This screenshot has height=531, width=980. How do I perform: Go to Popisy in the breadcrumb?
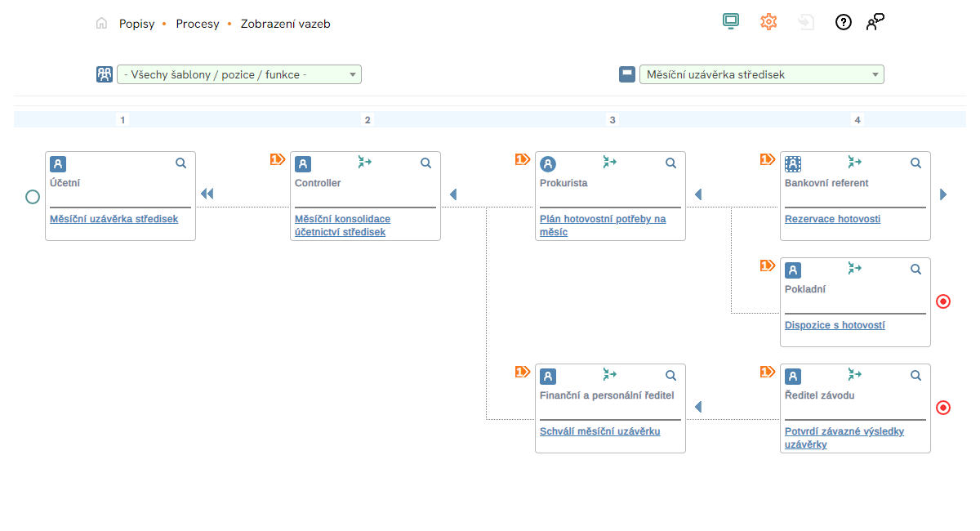click(136, 24)
